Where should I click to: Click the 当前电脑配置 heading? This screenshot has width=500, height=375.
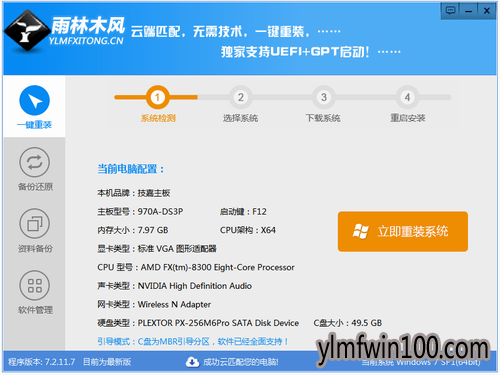click(x=131, y=169)
